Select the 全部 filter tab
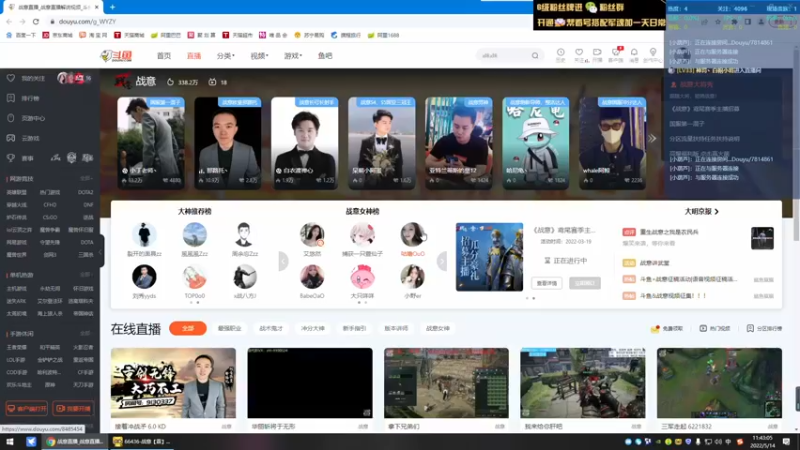Screen dimensions: 800x450 tap(188, 328)
